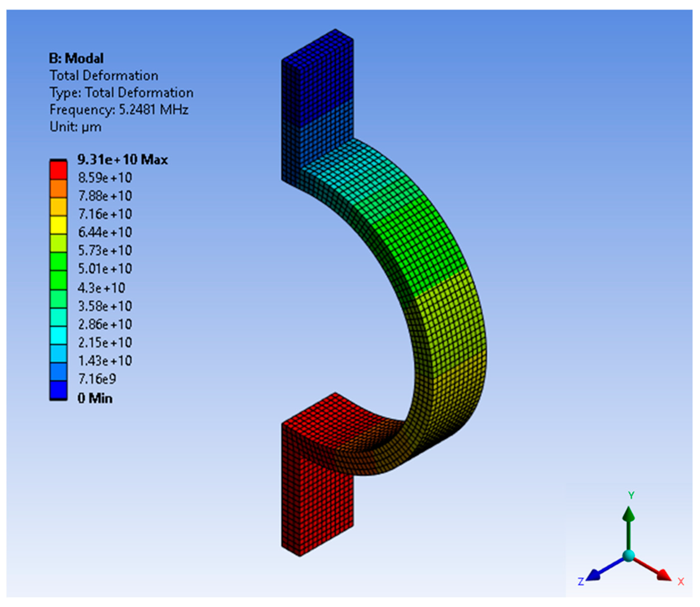Click the Unit: µm label
Image resolution: width=700 pixels, height=607 pixels.
(x=76, y=127)
